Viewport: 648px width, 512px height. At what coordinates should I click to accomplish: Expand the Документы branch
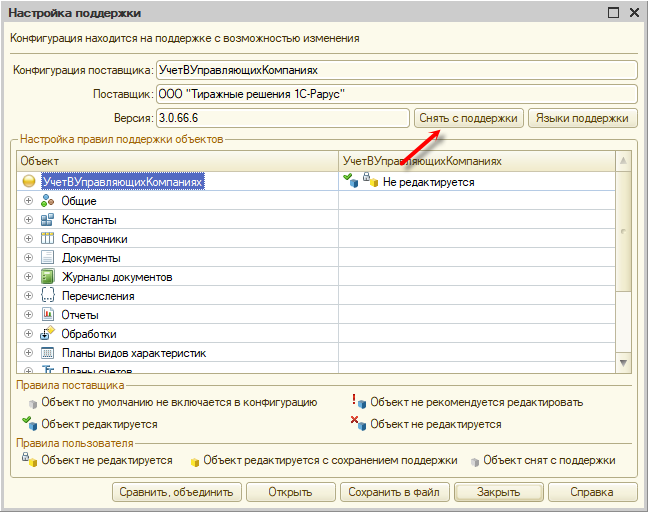pyautogui.click(x=28, y=258)
